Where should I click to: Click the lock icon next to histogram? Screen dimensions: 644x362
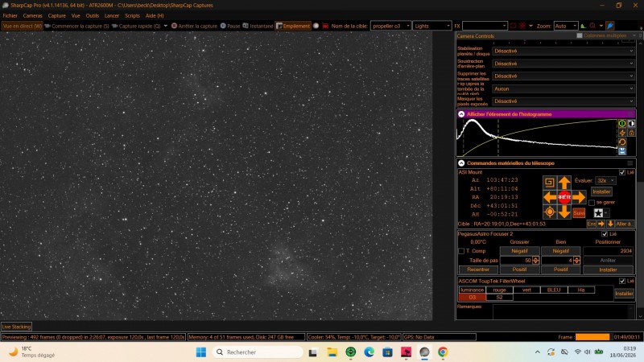(x=631, y=133)
